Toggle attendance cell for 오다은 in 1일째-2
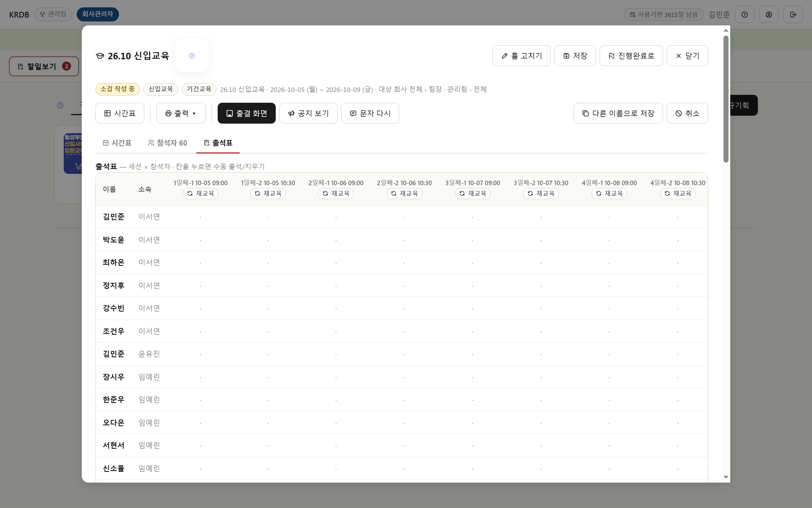Viewport: 812px width, 508px height. point(268,423)
